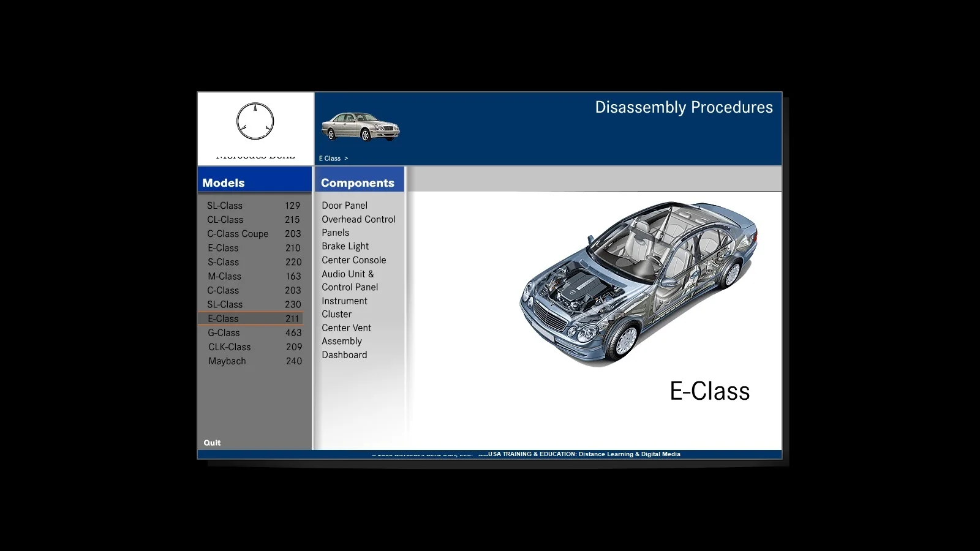Open the Instrument Cluster component
Screen dimensions: 980x551
coord(344,307)
